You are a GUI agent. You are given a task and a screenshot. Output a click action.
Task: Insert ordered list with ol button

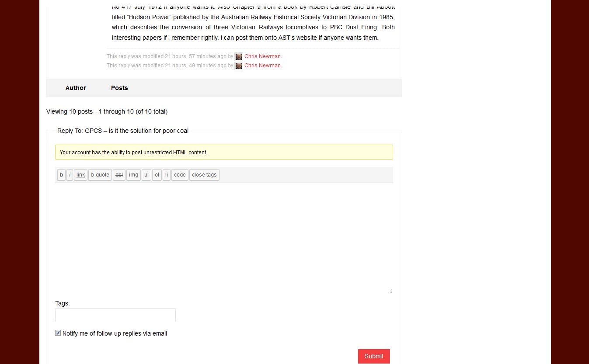[157, 175]
